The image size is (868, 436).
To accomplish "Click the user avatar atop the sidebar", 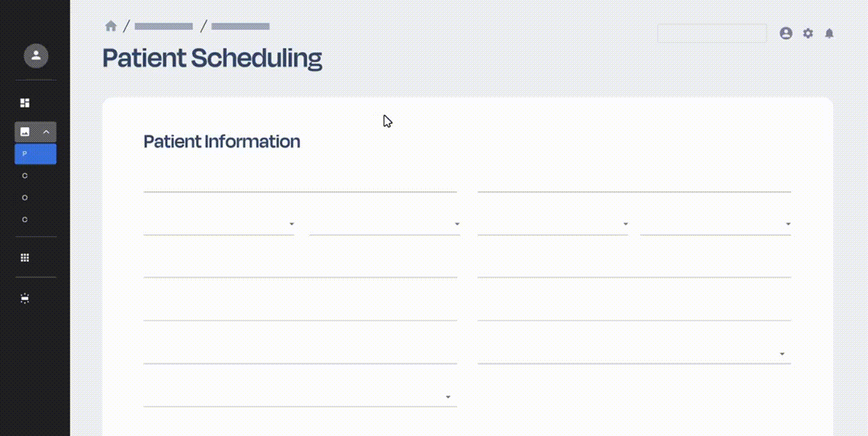I will 36,56.
